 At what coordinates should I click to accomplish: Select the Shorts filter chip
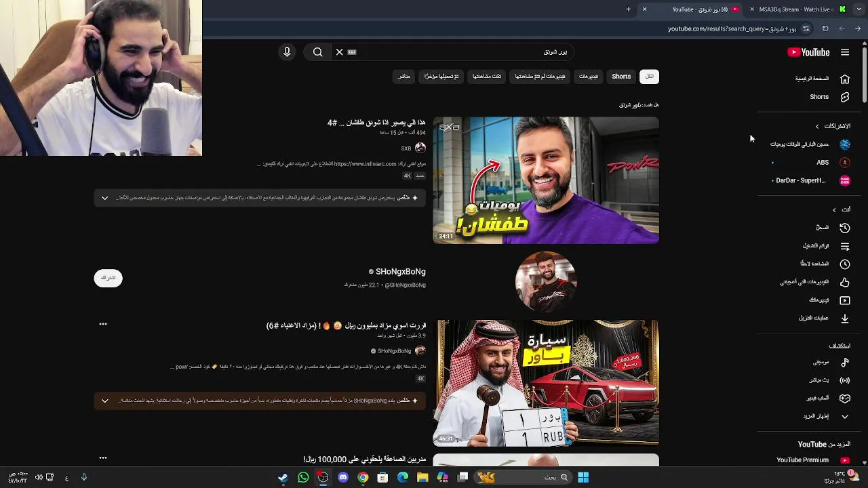[621, 77]
